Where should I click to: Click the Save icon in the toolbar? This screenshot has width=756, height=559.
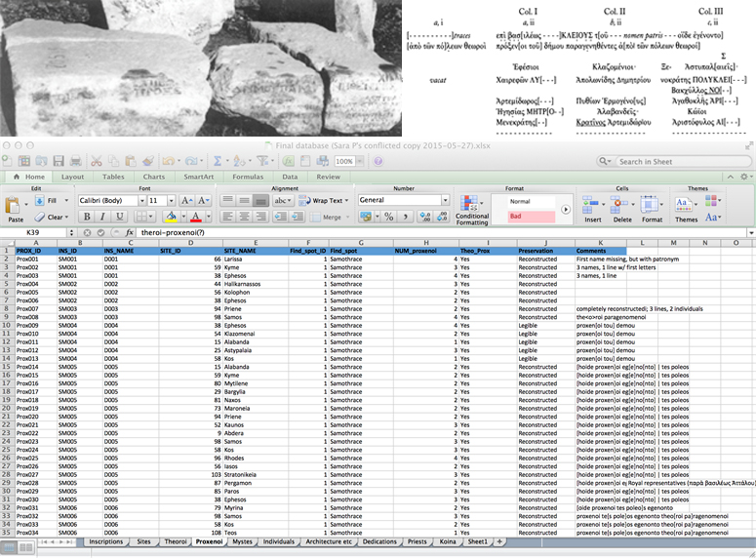tap(58, 161)
